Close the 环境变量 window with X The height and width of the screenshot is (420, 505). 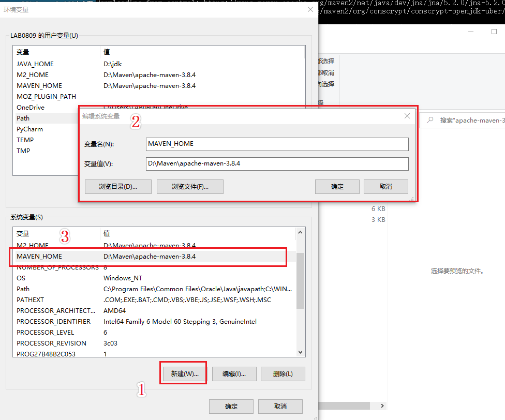(310, 9)
